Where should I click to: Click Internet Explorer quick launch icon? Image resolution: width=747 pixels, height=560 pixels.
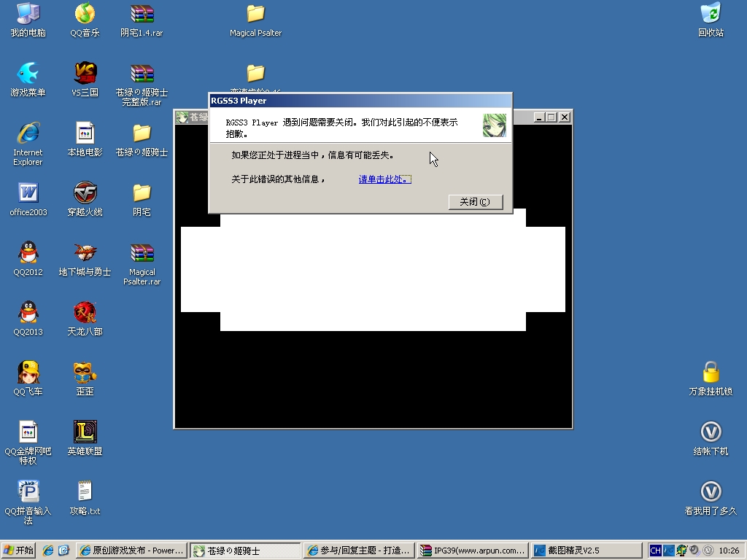click(48, 551)
